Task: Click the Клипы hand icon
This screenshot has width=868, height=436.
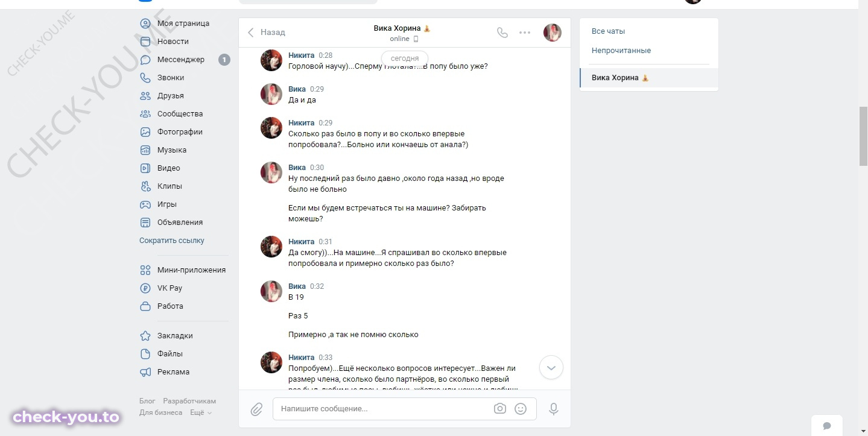Action: tap(145, 186)
